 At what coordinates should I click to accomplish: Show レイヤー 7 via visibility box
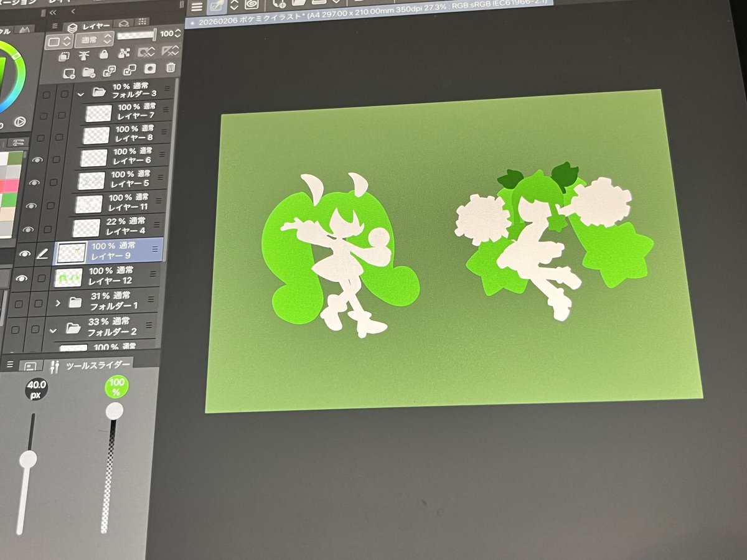click(44, 116)
